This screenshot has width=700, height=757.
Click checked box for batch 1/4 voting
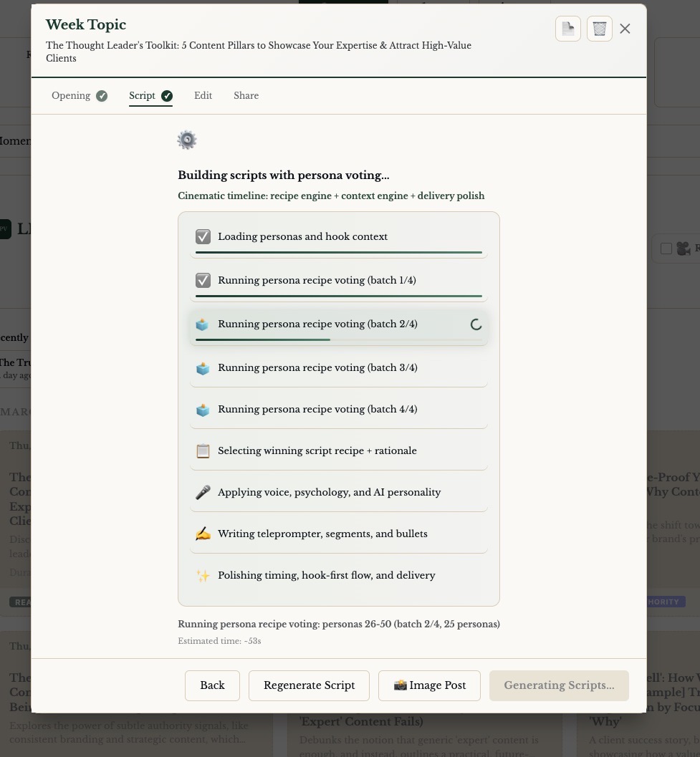tap(203, 281)
